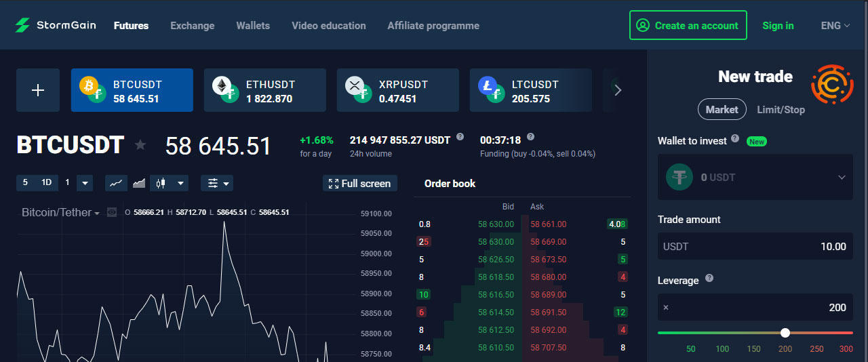This screenshot has width=868, height=362.
Task: Click bid price 58 626.50
Action: tap(496, 260)
